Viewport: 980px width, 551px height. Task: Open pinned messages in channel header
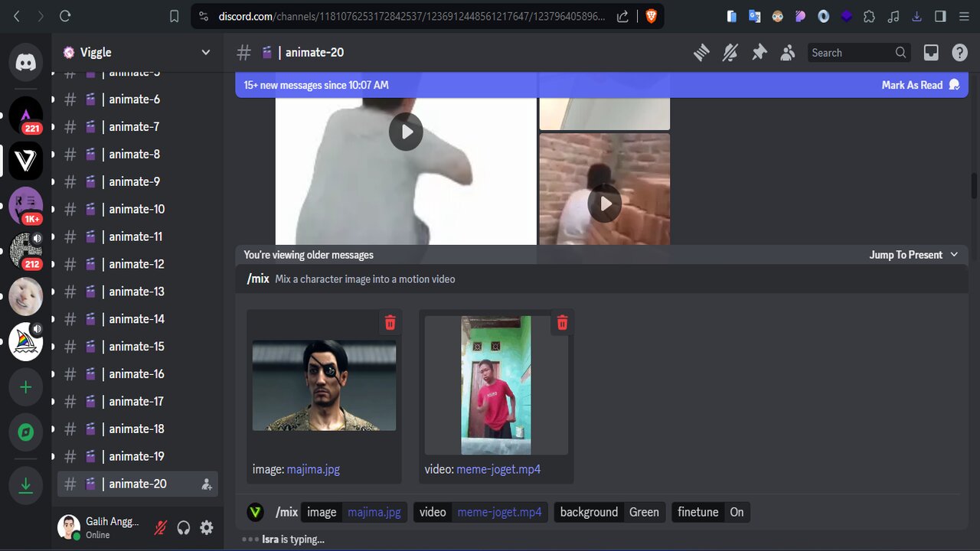pyautogui.click(x=759, y=52)
